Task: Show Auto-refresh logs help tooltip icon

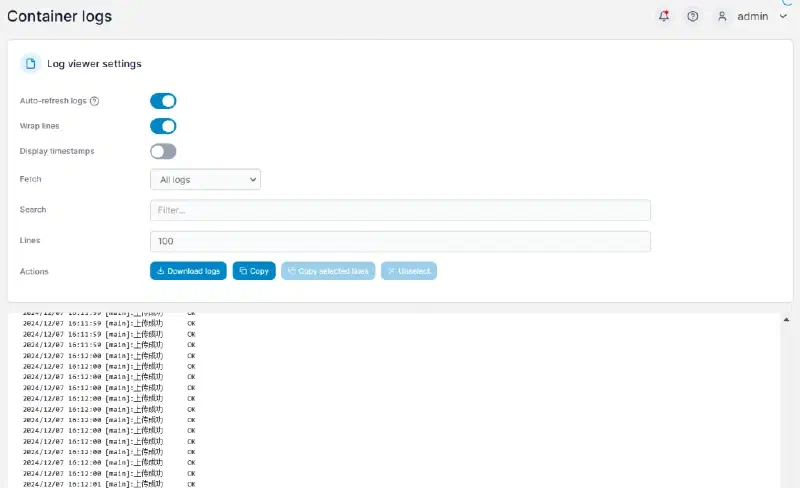Action: (x=94, y=101)
